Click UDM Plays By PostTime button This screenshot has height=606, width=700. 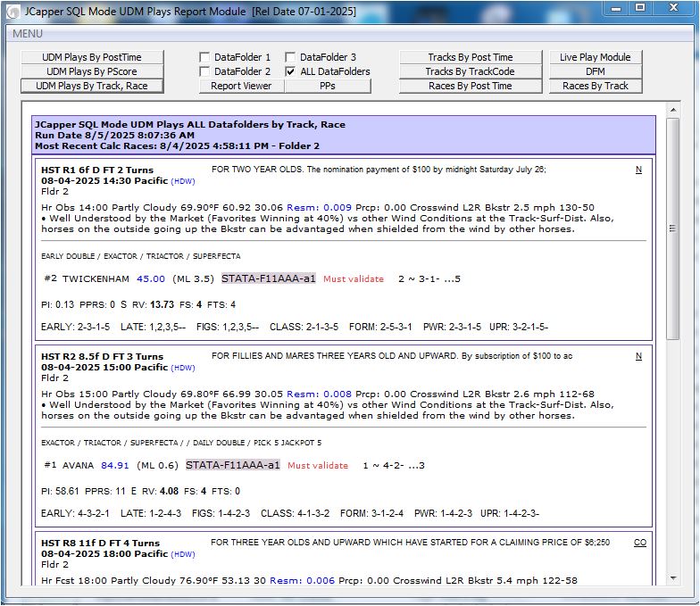92,57
